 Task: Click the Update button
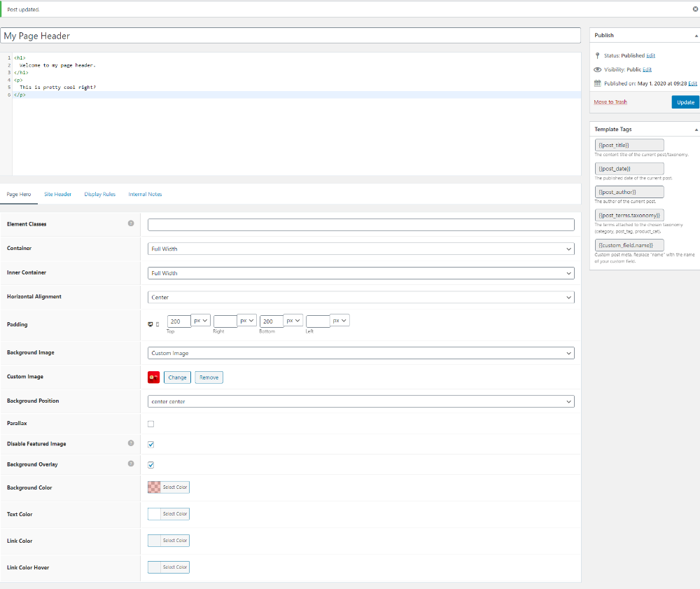[685, 102]
